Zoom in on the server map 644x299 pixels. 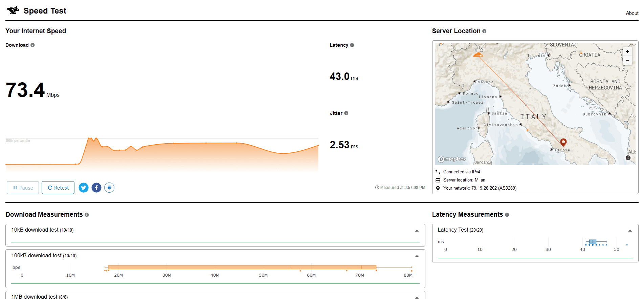[x=627, y=51]
